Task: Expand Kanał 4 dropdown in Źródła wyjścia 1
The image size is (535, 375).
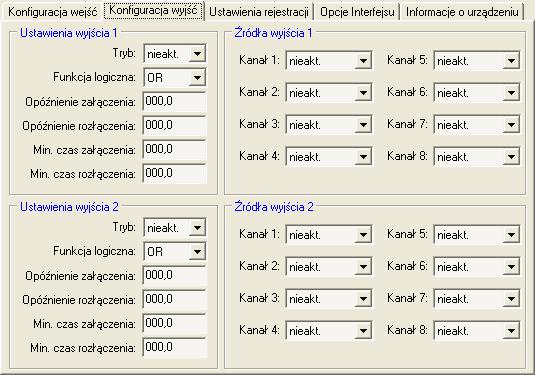Action: click(329, 157)
